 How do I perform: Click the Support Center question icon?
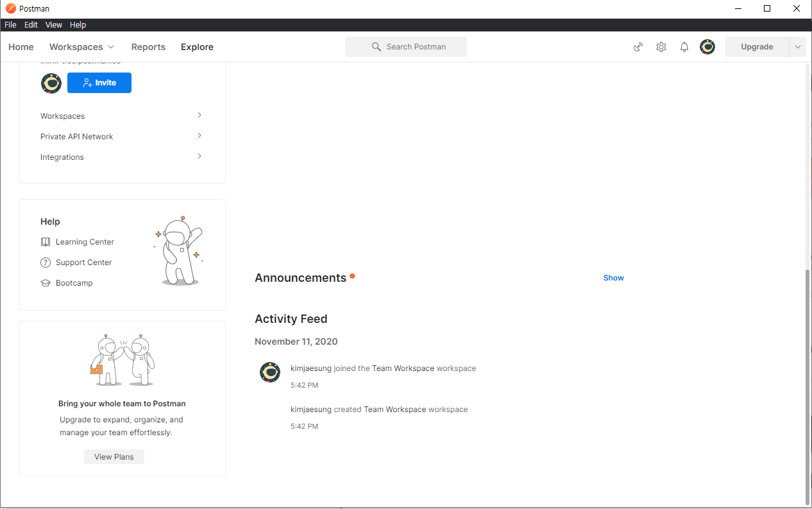(x=46, y=263)
